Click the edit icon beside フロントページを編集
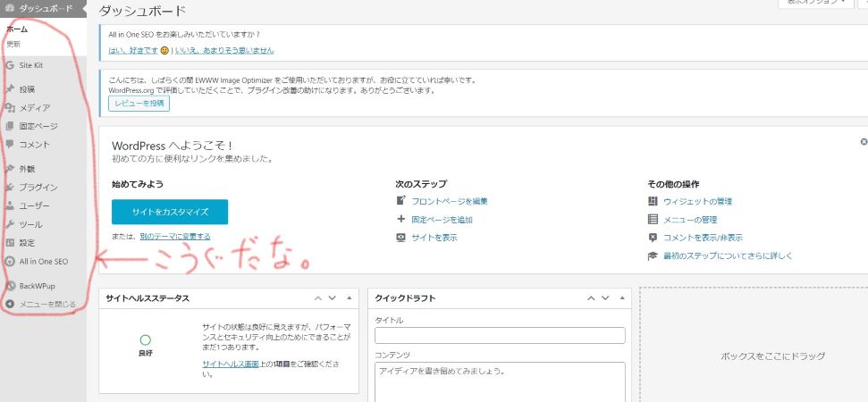The image size is (868, 402). click(401, 201)
